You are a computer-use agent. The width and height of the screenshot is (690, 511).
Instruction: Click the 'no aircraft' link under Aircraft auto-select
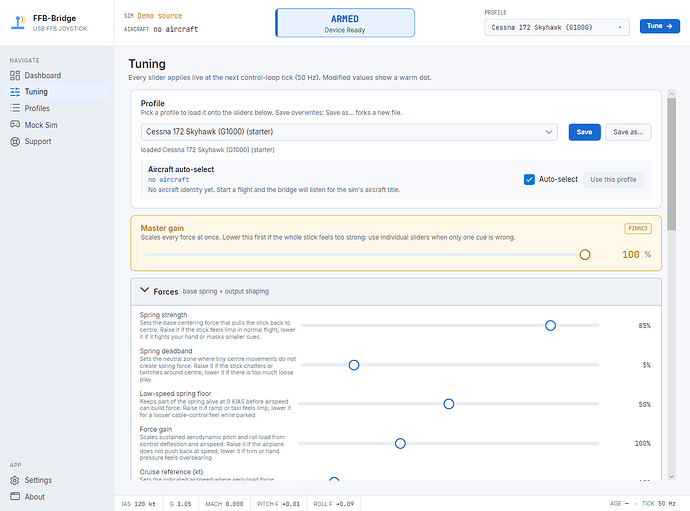pyautogui.click(x=169, y=180)
